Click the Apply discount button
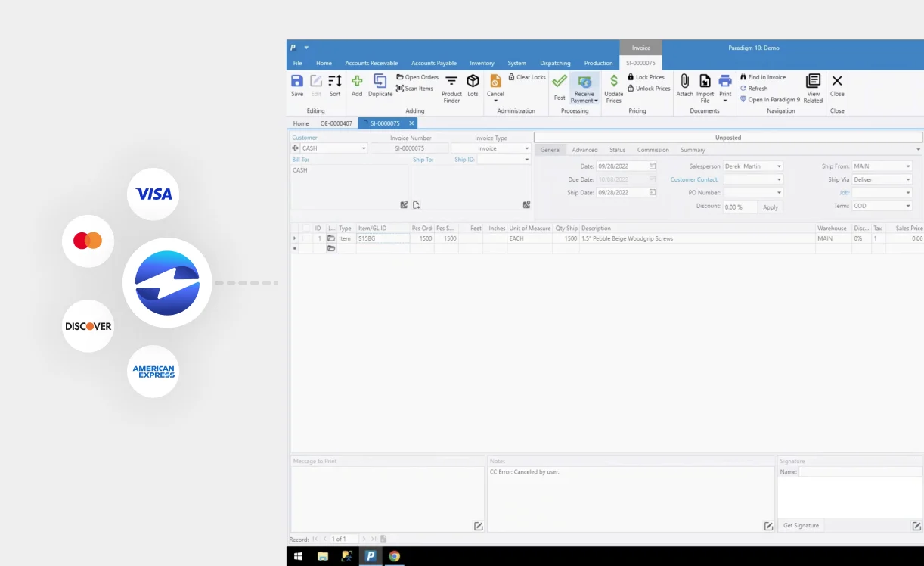 pyautogui.click(x=771, y=207)
